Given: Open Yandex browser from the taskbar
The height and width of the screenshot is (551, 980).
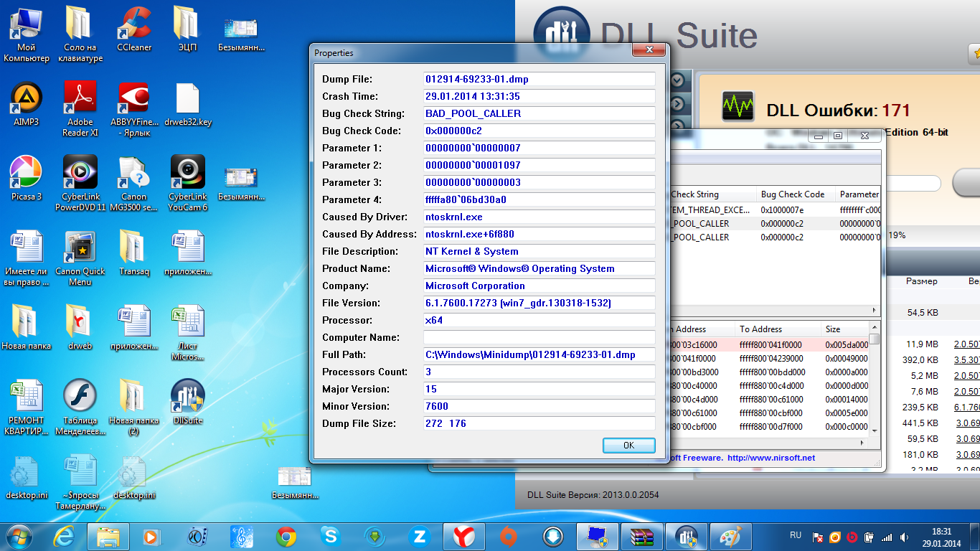Looking at the screenshot, I should 464,536.
